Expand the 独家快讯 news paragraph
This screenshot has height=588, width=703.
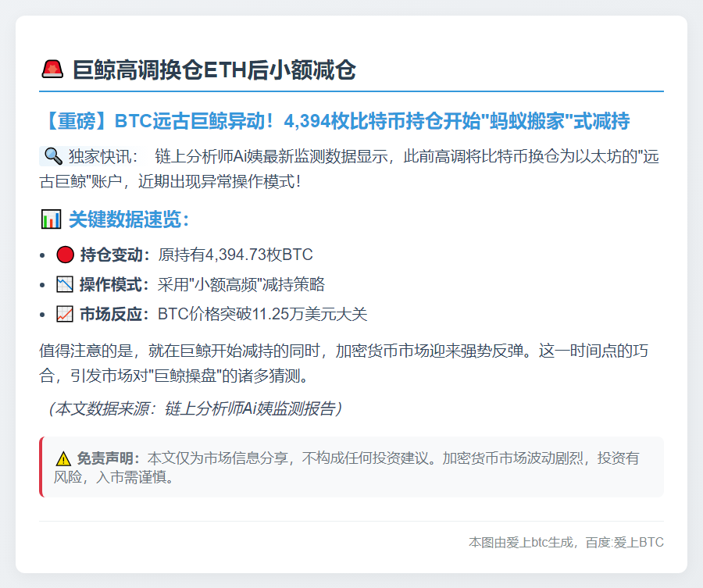click(351, 165)
